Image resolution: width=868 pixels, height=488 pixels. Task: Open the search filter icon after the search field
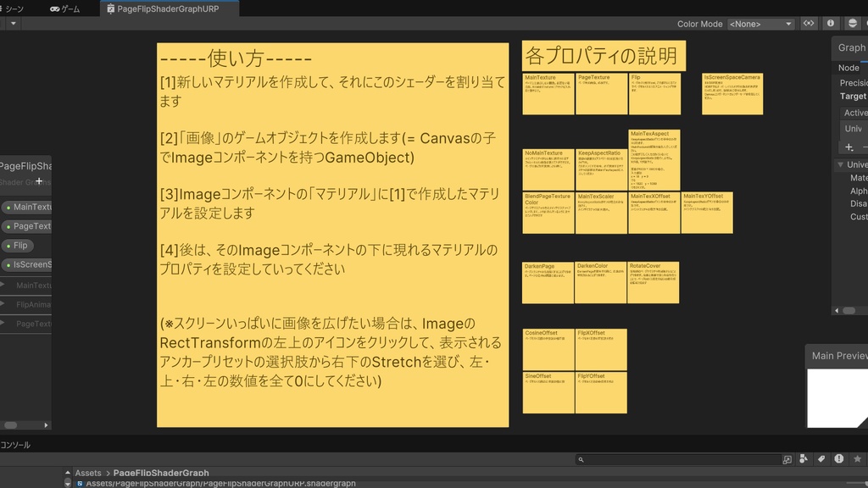(x=787, y=459)
